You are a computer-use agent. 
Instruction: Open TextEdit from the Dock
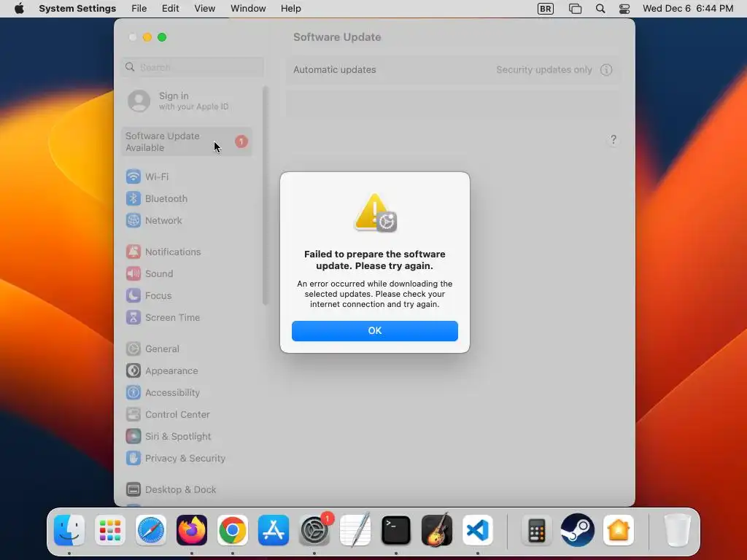[x=355, y=530]
